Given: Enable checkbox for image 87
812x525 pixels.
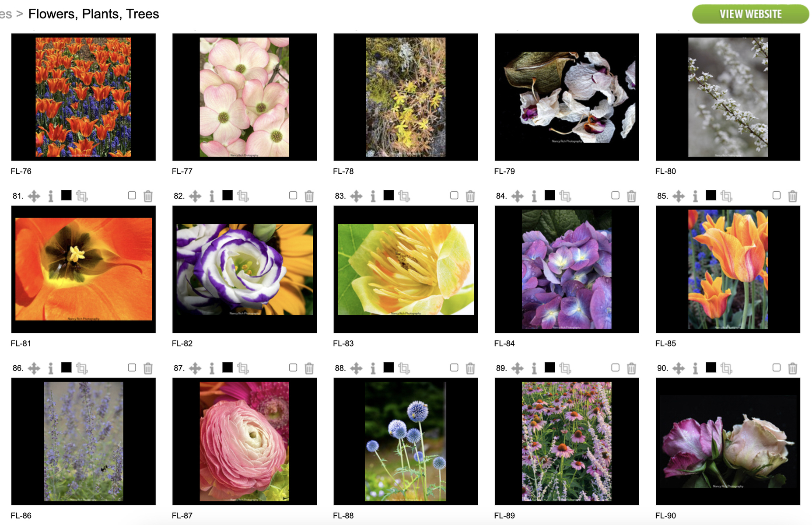Looking at the screenshot, I should pos(293,367).
